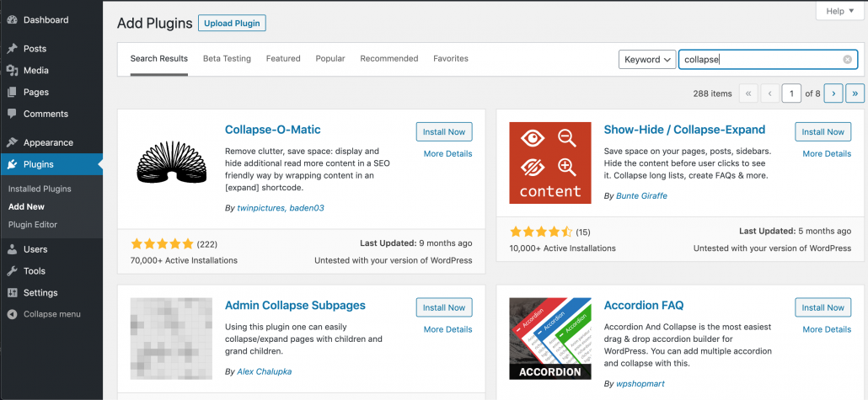Jump to last page of results
This screenshot has width=868, height=400.
(x=855, y=93)
